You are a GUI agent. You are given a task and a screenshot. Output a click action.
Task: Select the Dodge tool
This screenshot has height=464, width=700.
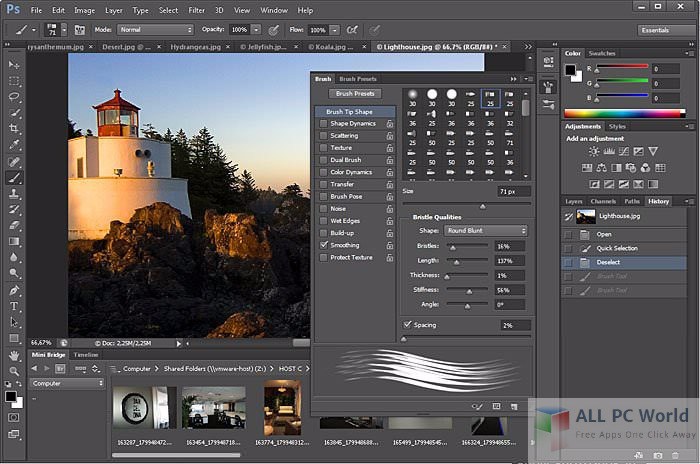[14, 273]
